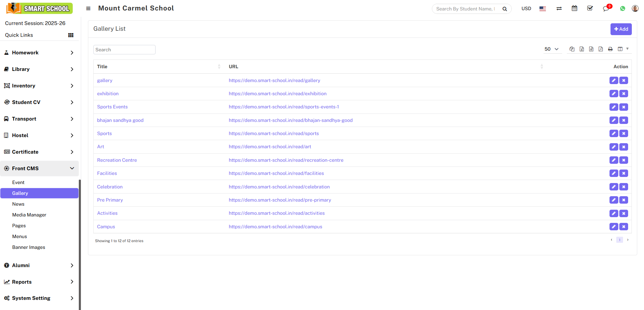644x310 pixels.
Task: Copy the table data to clipboard
Action: tap(572, 49)
